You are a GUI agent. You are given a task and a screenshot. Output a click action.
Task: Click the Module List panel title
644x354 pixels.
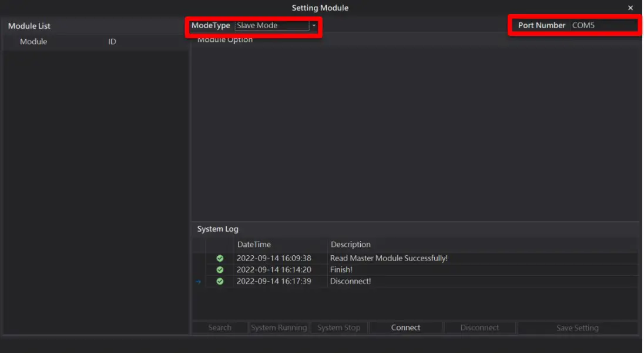pos(29,26)
